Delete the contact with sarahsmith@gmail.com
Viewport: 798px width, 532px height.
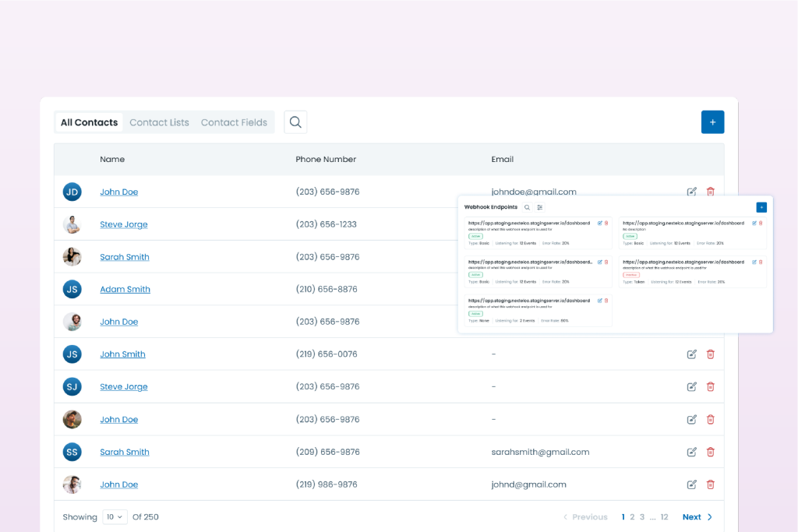pyautogui.click(x=710, y=452)
